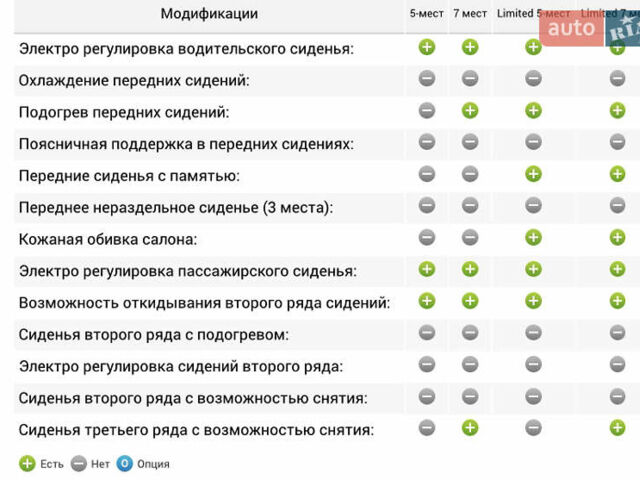Click the row label Поясничная поддержка в передних сидениях

coord(186,144)
